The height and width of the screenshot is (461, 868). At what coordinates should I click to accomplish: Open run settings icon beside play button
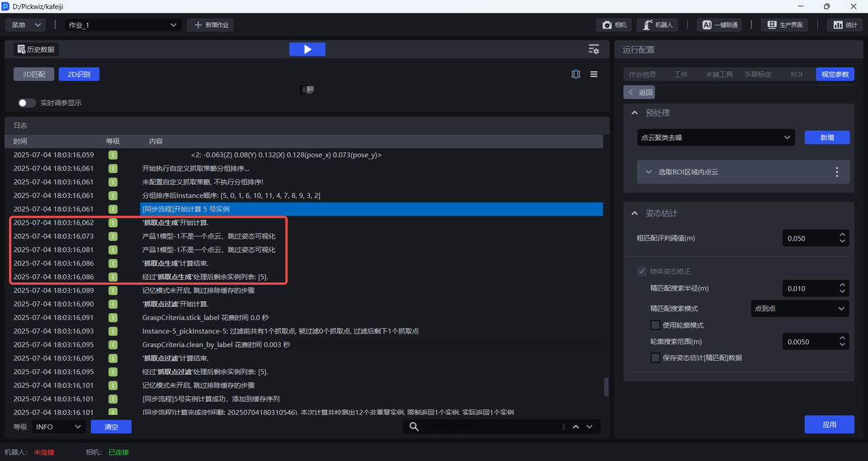pos(593,49)
